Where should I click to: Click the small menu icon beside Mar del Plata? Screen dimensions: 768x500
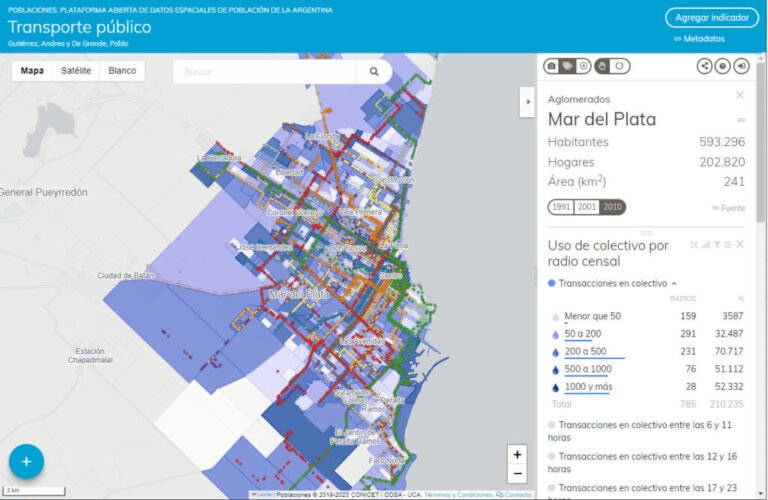pyautogui.click(x=741, y=120)
